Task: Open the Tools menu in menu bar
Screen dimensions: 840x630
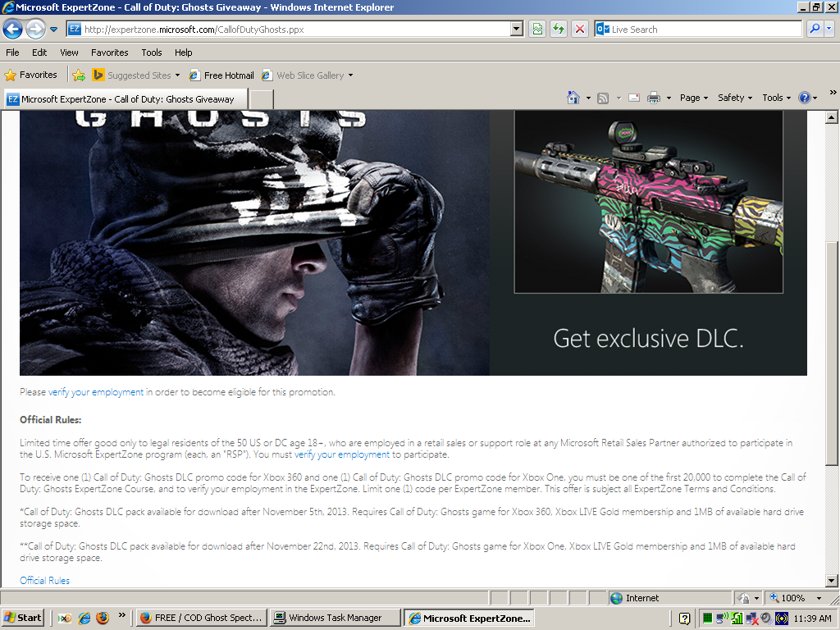Action: point(151,52)
